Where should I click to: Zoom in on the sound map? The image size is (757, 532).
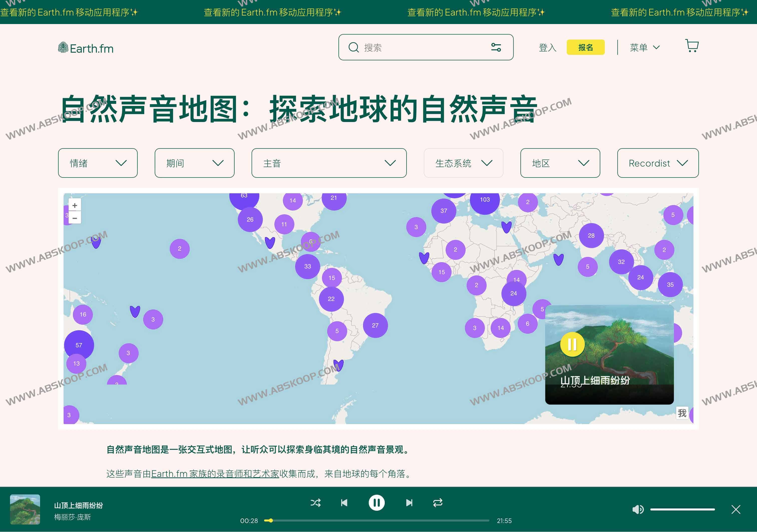pyautogui.click(x=75, y=205)
